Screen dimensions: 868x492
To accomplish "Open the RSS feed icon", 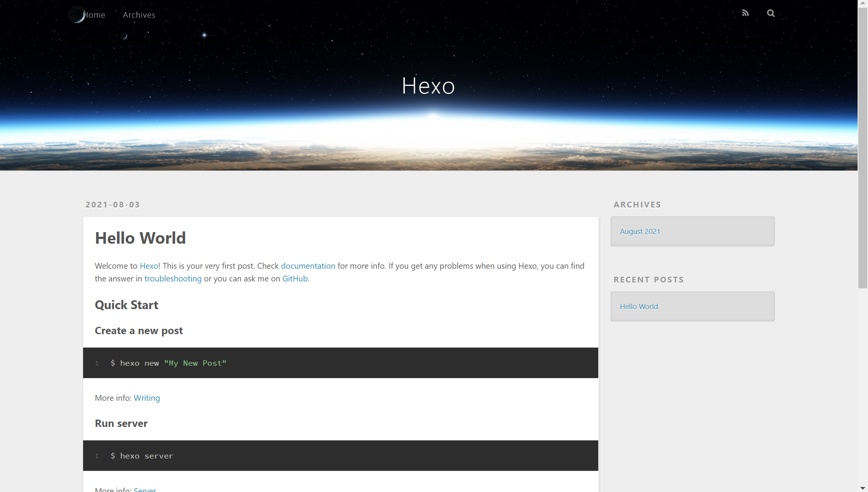I will 745,13.
